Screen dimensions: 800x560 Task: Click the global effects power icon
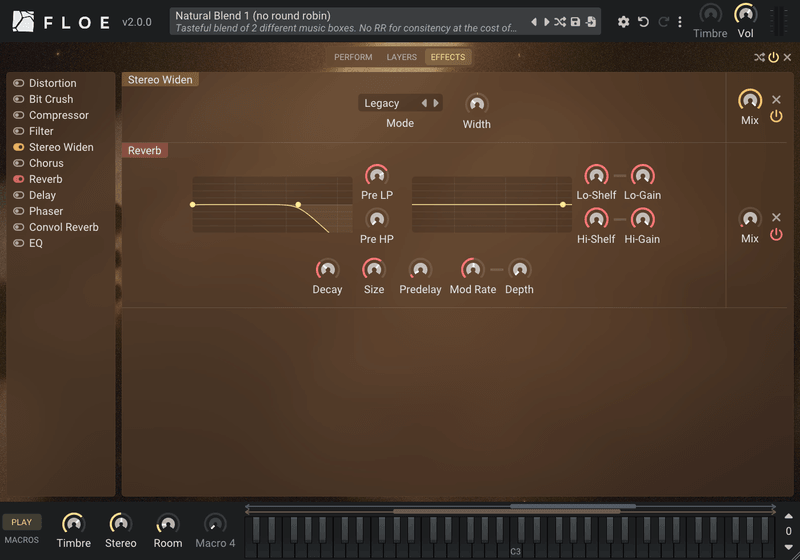click(x=773, y=58)
